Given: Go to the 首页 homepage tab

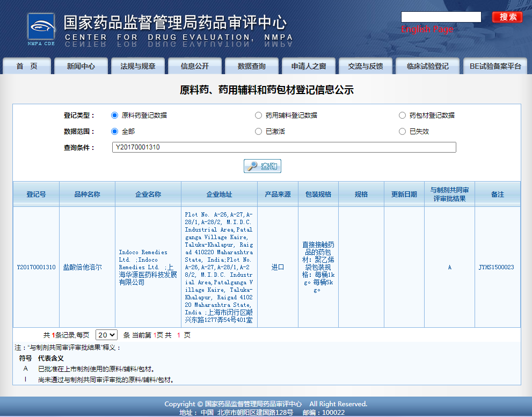Looking at the screenshot, I should tap(26, 66).
